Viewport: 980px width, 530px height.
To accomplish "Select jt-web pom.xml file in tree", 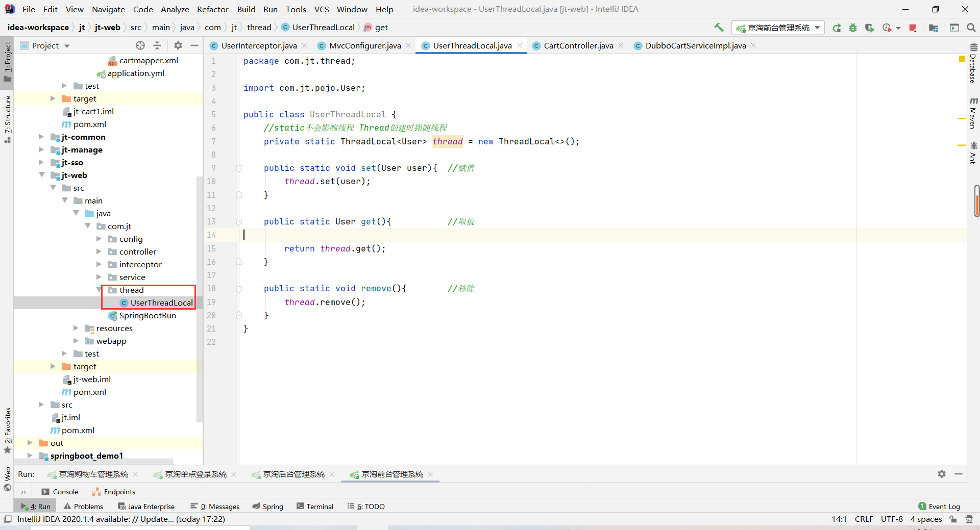I will (90, 392).
